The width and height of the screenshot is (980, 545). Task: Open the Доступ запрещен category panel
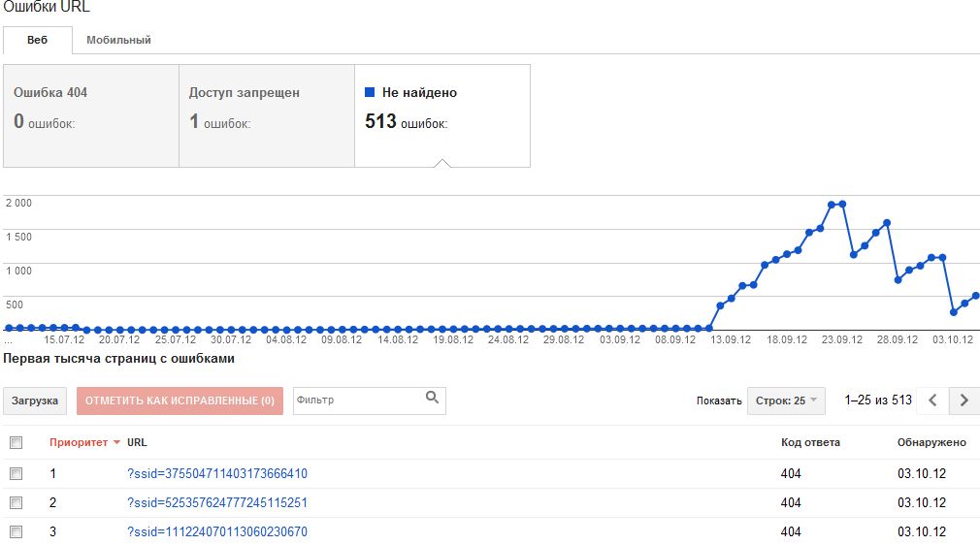pos(267,115)
